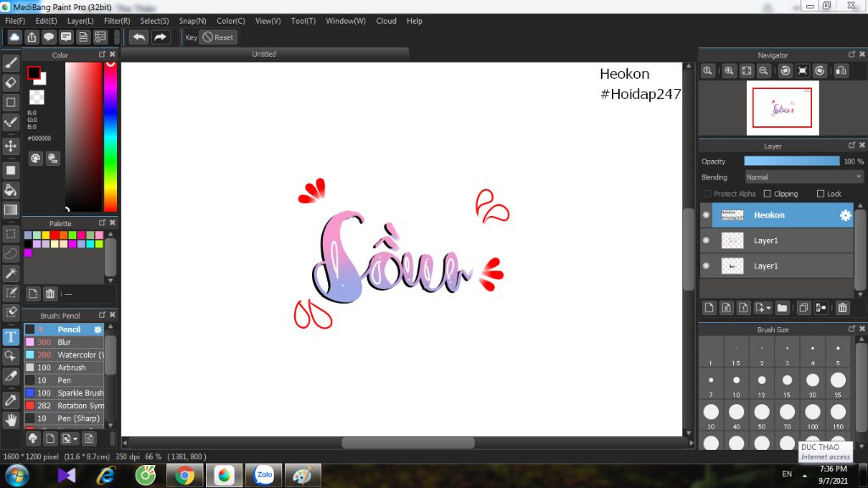Select the Brush tool in left toolbar
This screenshot has height=488, width=868.
tap(10, 63)
